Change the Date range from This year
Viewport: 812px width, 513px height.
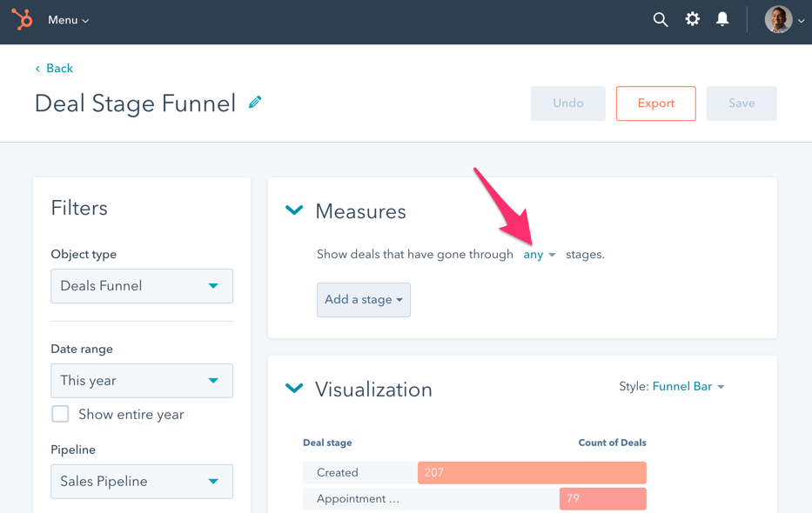pyautogui.click(x=141, y=380)
